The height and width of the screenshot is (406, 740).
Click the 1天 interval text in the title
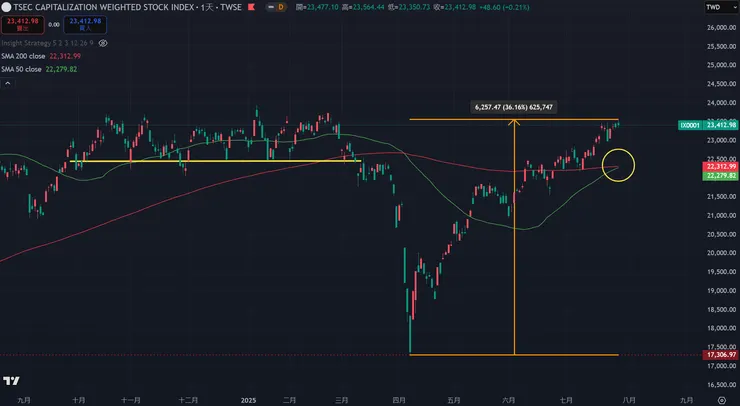tap(207, 7)
